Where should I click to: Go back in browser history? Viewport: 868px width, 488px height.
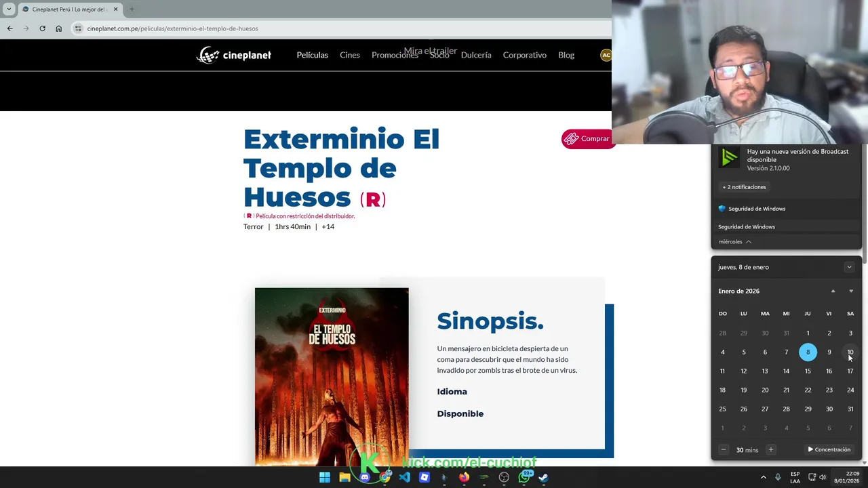pos(9,28)
